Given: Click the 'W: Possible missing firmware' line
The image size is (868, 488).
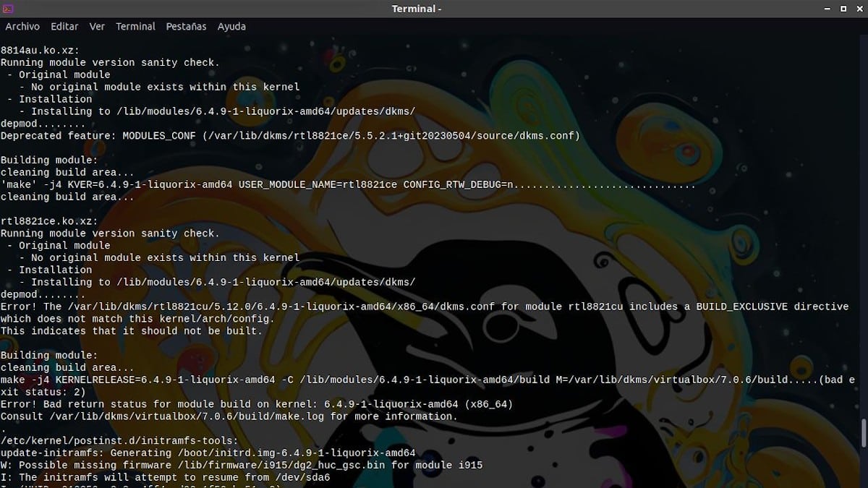Looking at the screenshot, I should click(242, 466).
